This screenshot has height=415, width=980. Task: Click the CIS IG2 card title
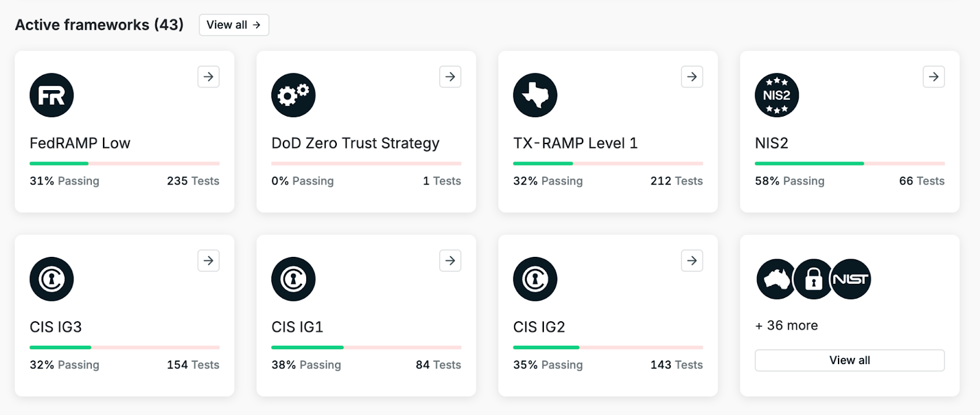point(539,327)
